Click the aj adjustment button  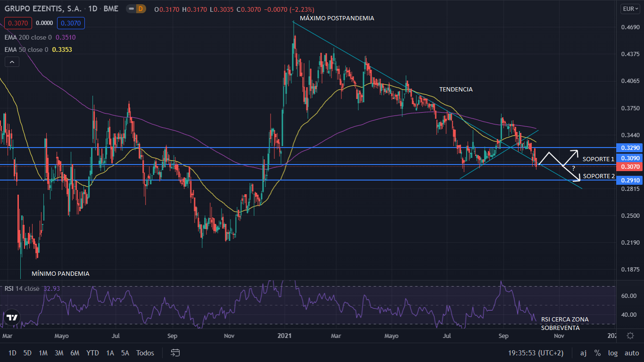tap(583, 353)
